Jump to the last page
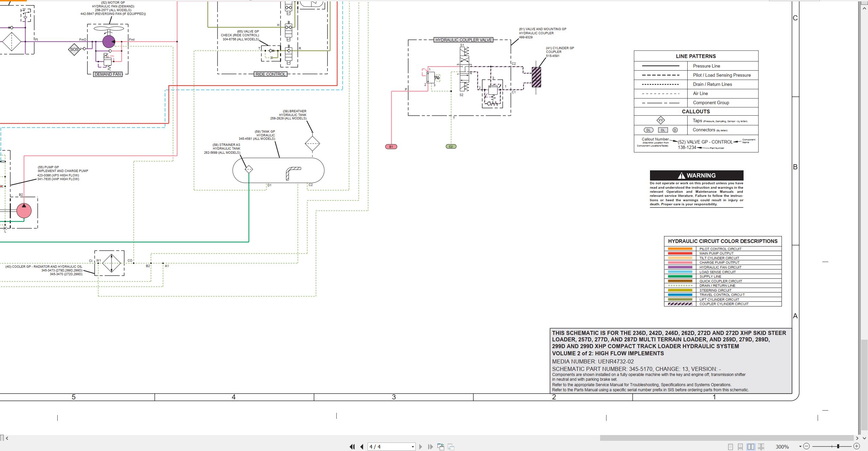Viewport: 868px width, 451px height. [x=430, y=447]
